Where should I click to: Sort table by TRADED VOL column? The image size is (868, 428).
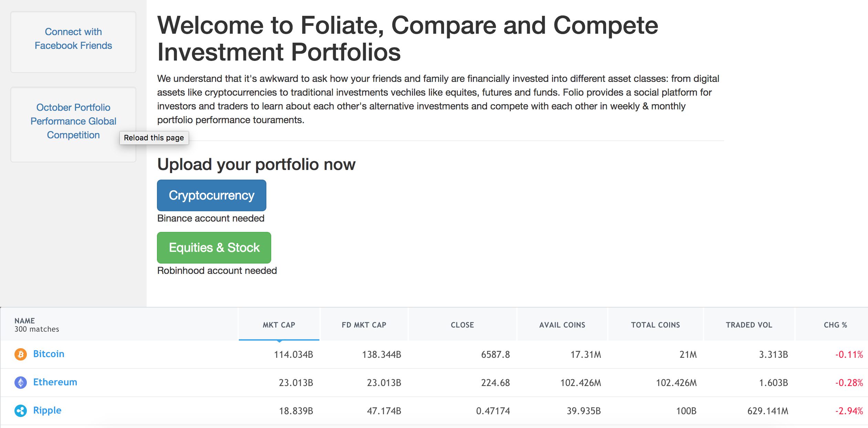pos(749,325)
